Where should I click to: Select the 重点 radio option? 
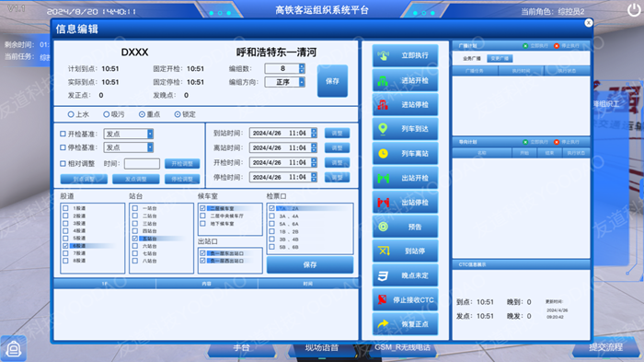pyautogui.click(x=142, y=114)
